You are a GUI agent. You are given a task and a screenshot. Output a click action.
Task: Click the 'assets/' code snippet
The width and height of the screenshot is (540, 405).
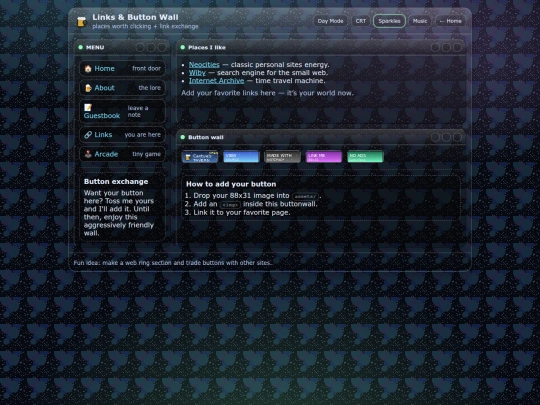pos(305,196)
